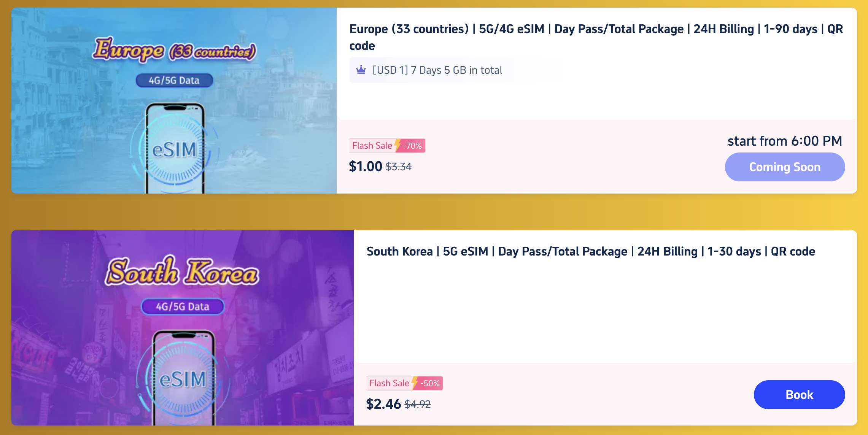This screenshot has height=435, width=868.
Task: Click the 4G/5G Data badge on Europe image
Action: (x=174, y=81)
